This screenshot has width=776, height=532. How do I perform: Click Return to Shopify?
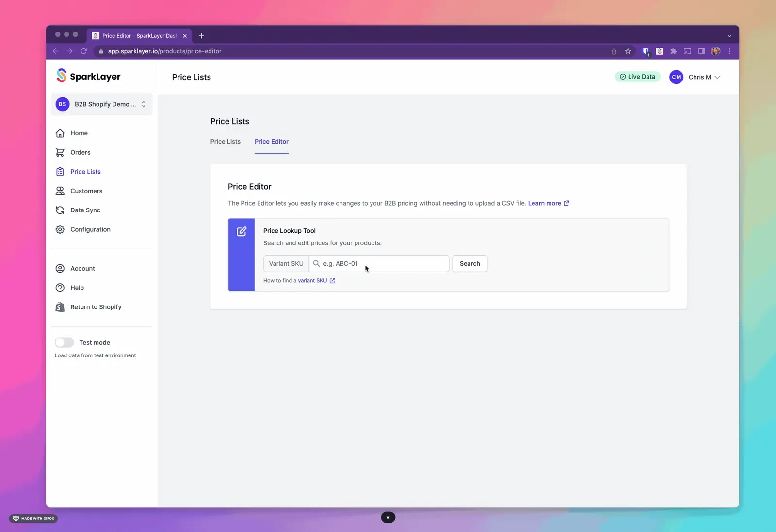(96, 307)
